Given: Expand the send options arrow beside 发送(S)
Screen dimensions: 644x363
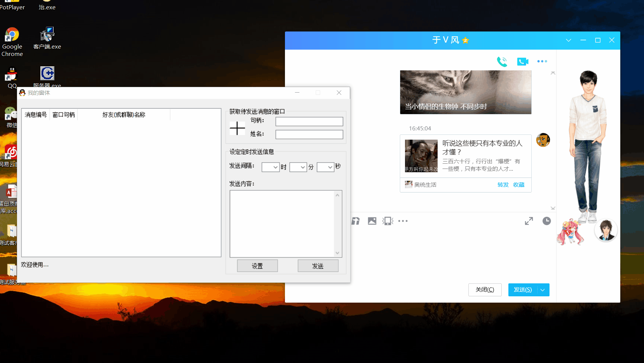Looking at the screenshot, I should pos(542,290).
